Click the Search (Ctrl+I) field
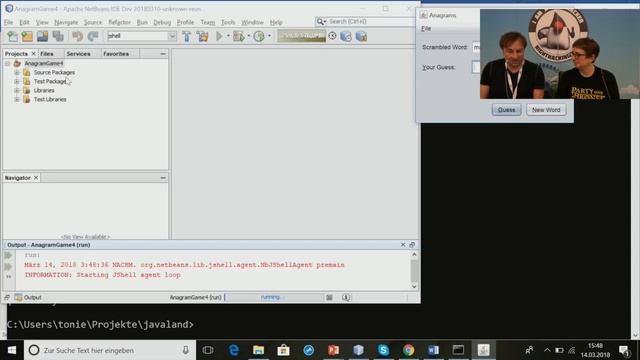Image resolution: width=640 pixels, height=360 pixels. 367,21
